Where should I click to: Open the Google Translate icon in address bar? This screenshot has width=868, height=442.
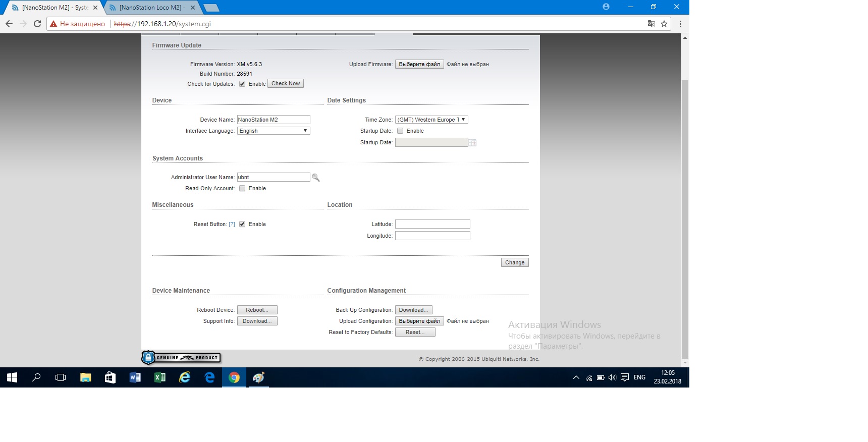point(652,24)
